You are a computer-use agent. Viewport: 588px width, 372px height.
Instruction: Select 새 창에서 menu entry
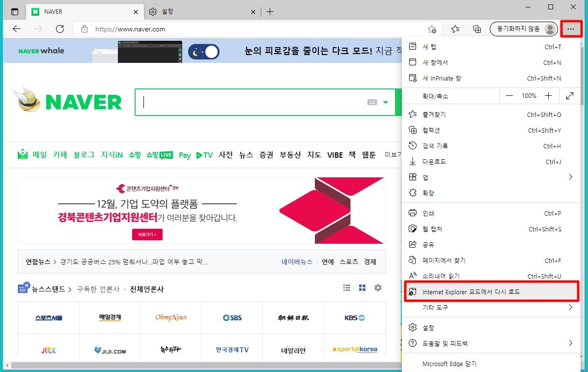click(491, 62)
